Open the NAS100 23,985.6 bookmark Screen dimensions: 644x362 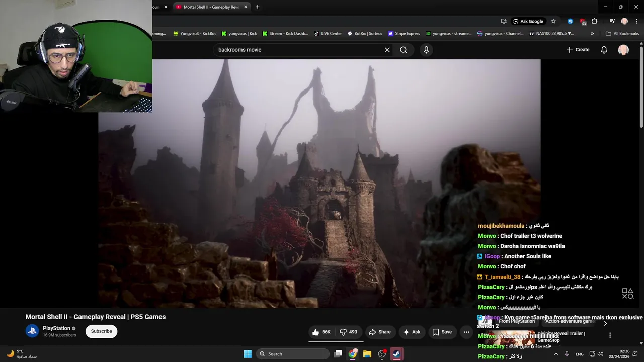click(x=551, y=34)
